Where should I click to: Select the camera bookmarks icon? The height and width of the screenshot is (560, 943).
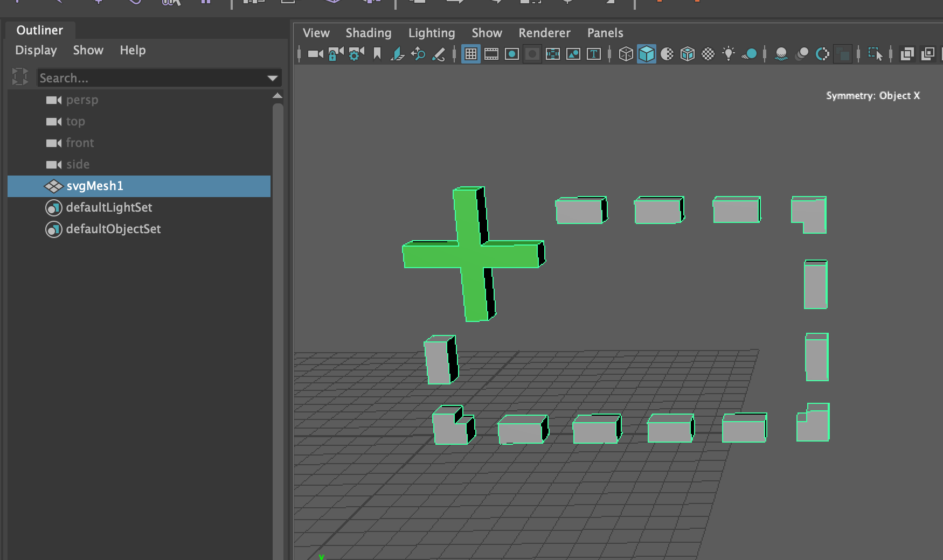coord(377,54)
